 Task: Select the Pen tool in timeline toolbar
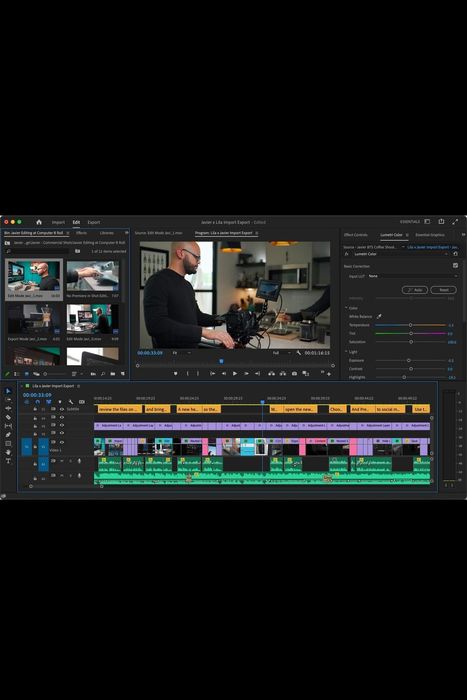[8, 434]
